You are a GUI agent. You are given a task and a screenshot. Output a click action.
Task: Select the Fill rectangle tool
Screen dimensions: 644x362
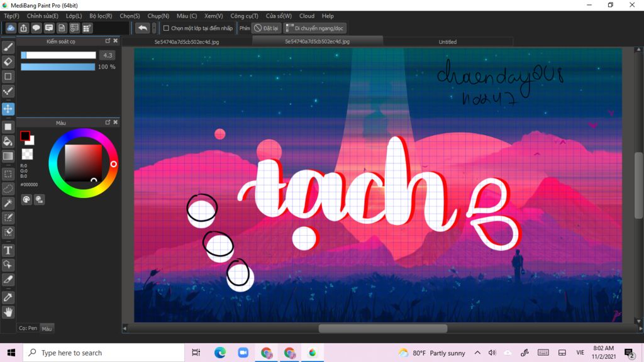8,127
